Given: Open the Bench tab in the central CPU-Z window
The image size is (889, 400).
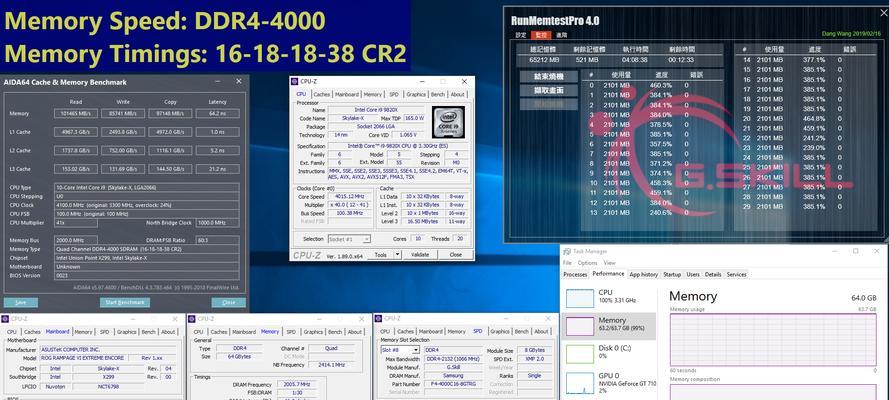Looking at the screenshot, I should click(x=438, y=94).
